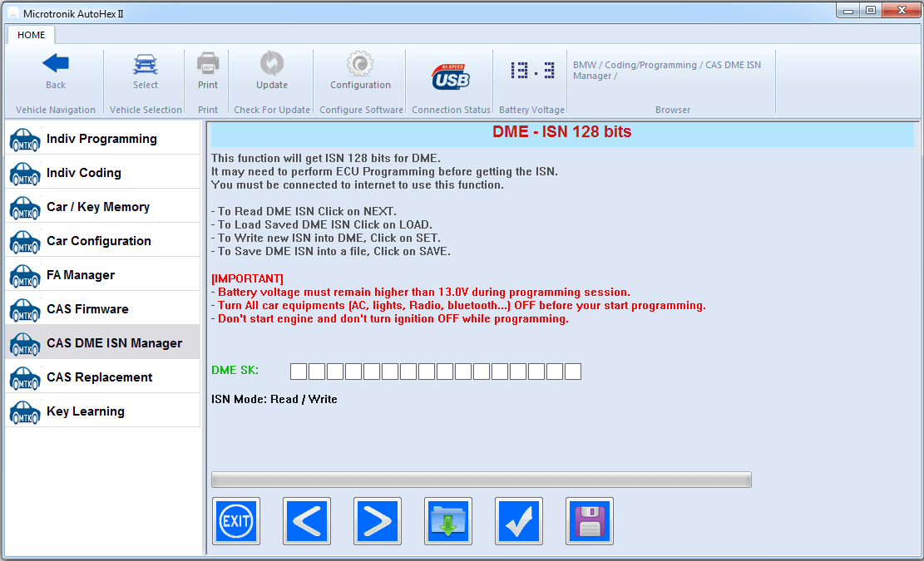Click the Check For Update group label
This screenshot has width=924, height=561.
272,110
